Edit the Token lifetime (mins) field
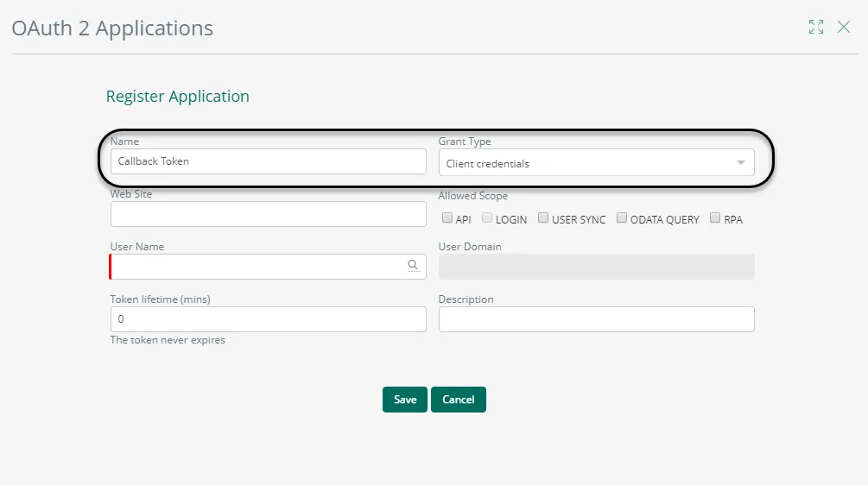The width and height of the screenshot is (868, 485). [269, 319]
